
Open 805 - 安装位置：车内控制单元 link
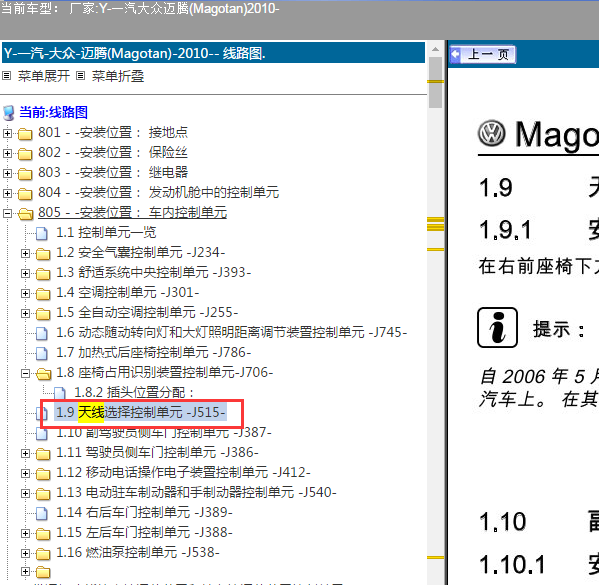133,212
